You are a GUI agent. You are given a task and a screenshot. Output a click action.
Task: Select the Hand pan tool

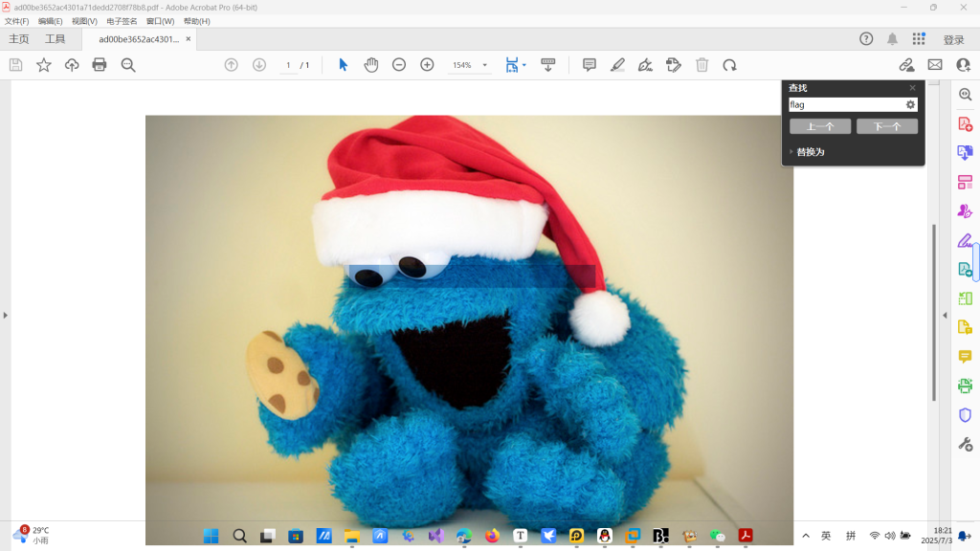(371, 65)
